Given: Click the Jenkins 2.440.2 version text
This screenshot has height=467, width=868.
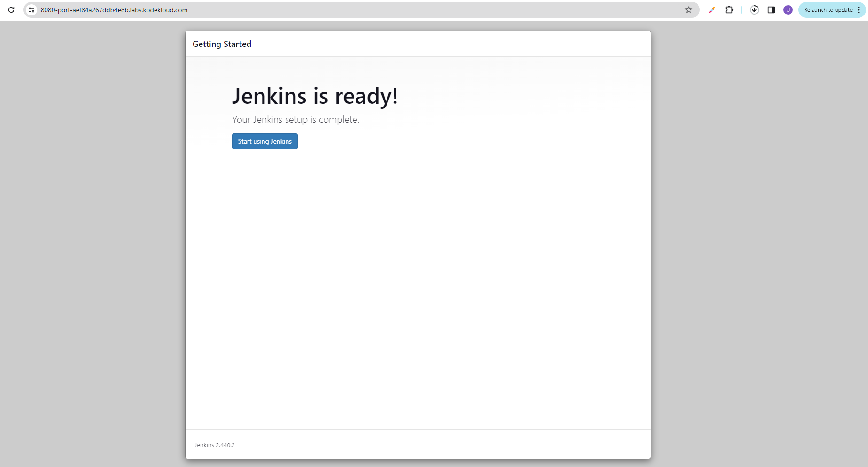Looking at the screenshot, I should pyautogui.click(x=215, y=445).
